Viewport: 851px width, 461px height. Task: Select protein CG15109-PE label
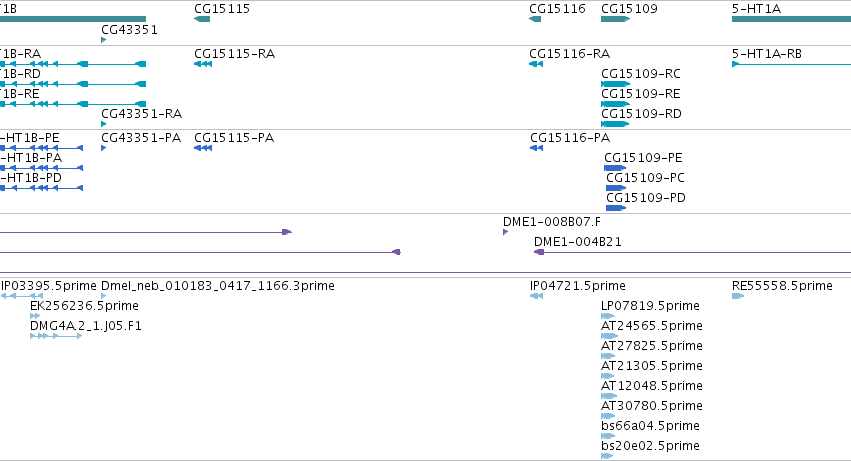click(x=643, y=158)
